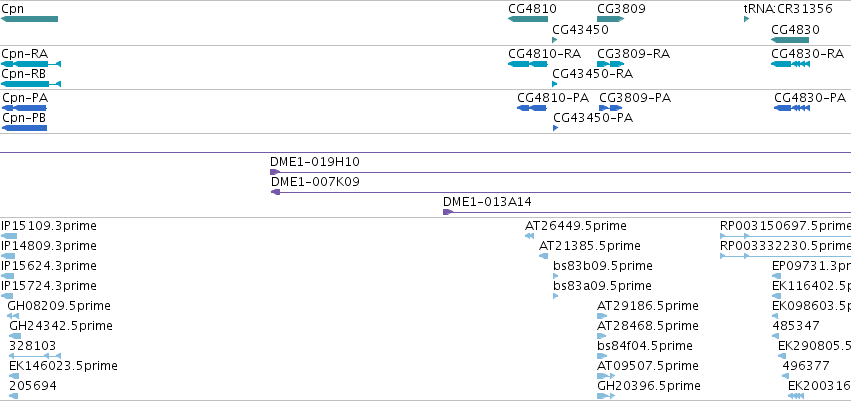This screenshot has height=401, width=851.
Task: Select the CG43450 gene marker
Action: (x=555, y=40)
